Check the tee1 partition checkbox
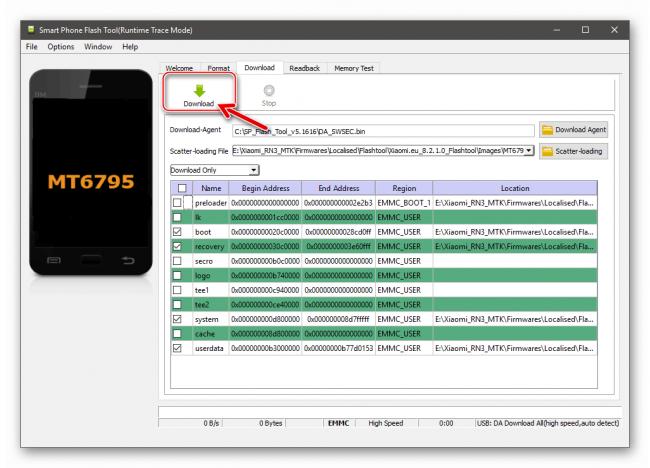 point(177,290)
